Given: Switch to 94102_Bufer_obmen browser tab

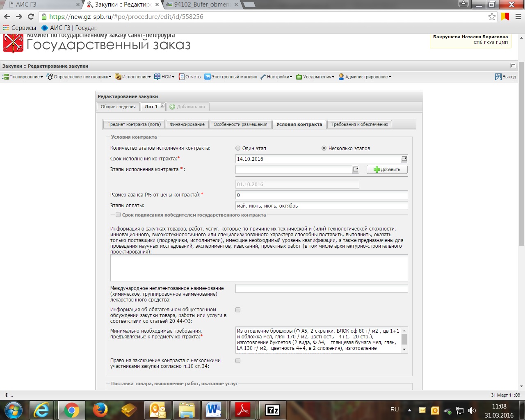Looking at the screenshot, I should pyautogui.click(x=202, y=5).
